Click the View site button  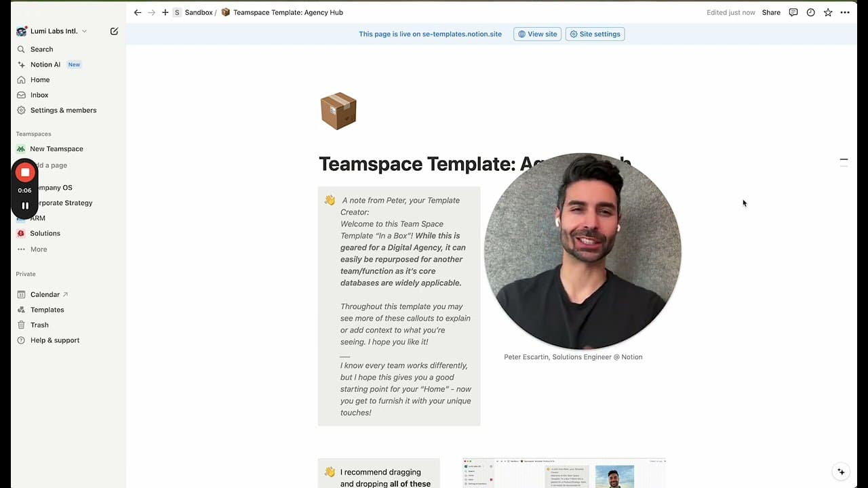(537, 34)
